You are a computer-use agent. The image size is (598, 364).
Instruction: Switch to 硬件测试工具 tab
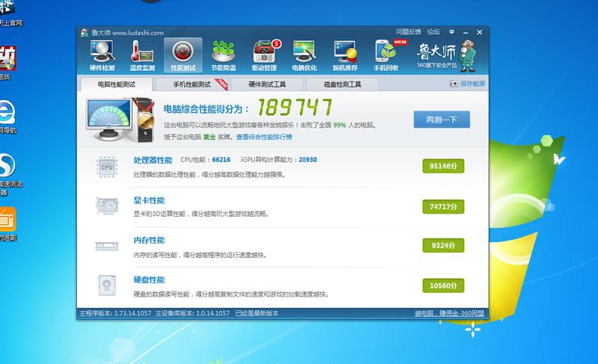(x=267, y=84)
